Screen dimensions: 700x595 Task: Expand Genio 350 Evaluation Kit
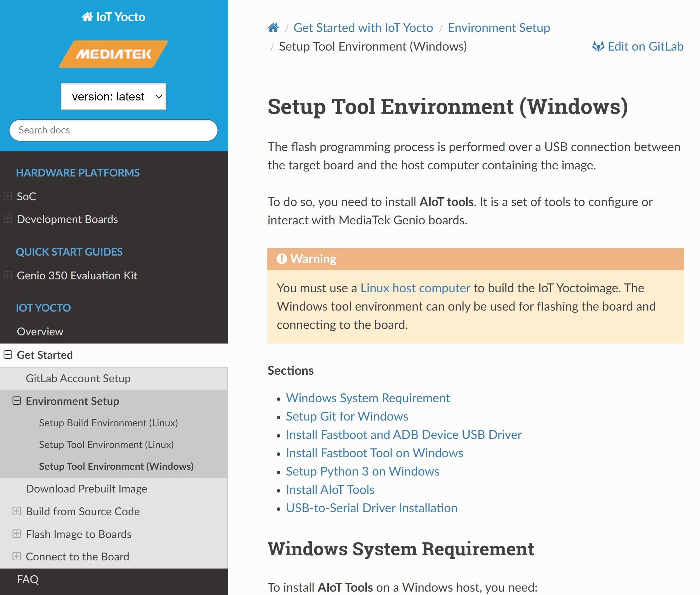point(8,275)
